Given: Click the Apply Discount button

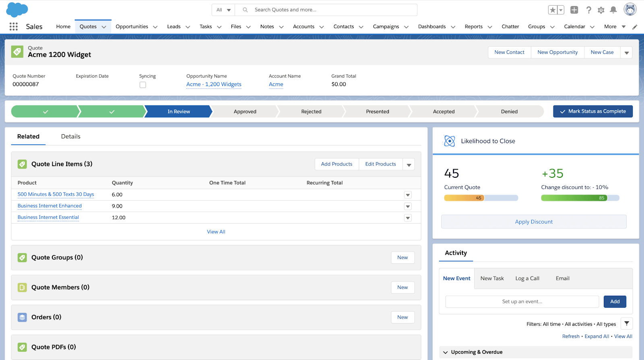Looking at the screenshot, I should pos(534,222).
